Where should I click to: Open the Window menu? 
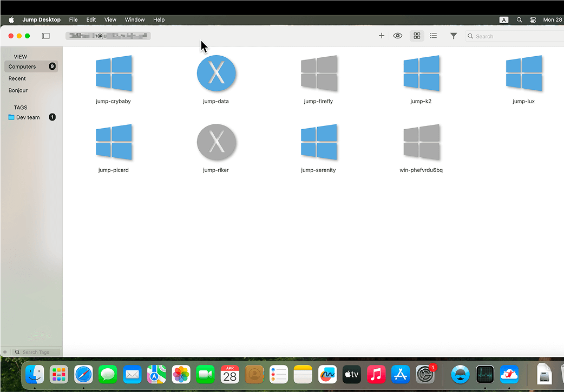pyautogui.click(x=134, y=19)
